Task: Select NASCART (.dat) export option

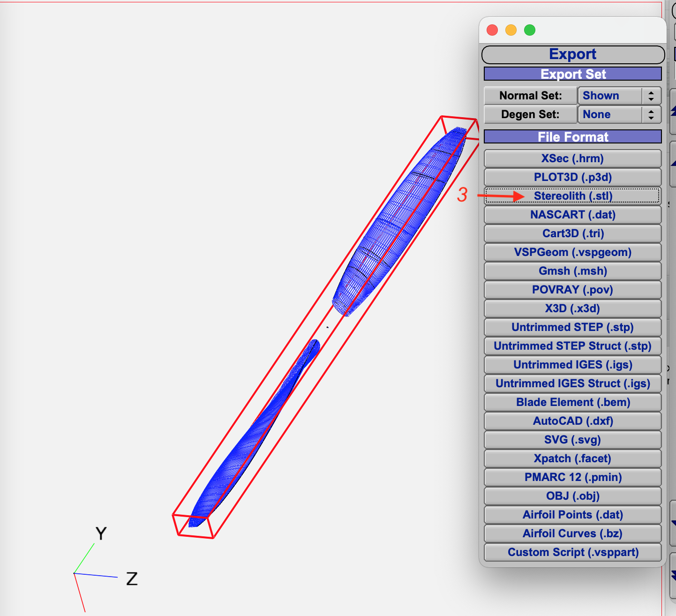Action: click(x=572, y=215)
